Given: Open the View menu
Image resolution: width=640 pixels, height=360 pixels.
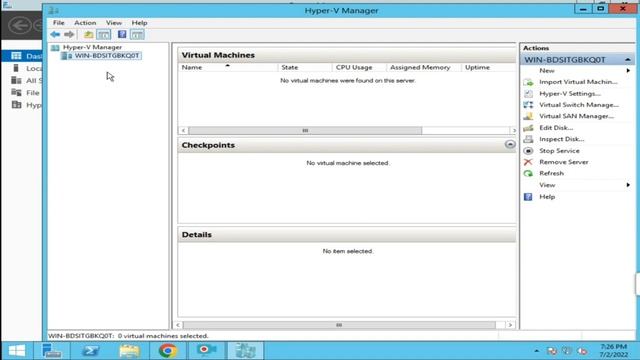Looking at the screenshot, I should tap(113, 23).
